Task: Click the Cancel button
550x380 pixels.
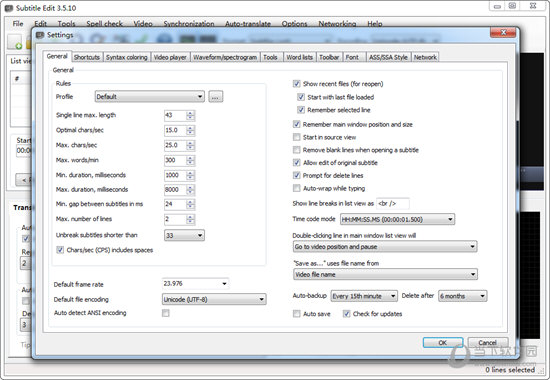Action: (x=488, y=342)
